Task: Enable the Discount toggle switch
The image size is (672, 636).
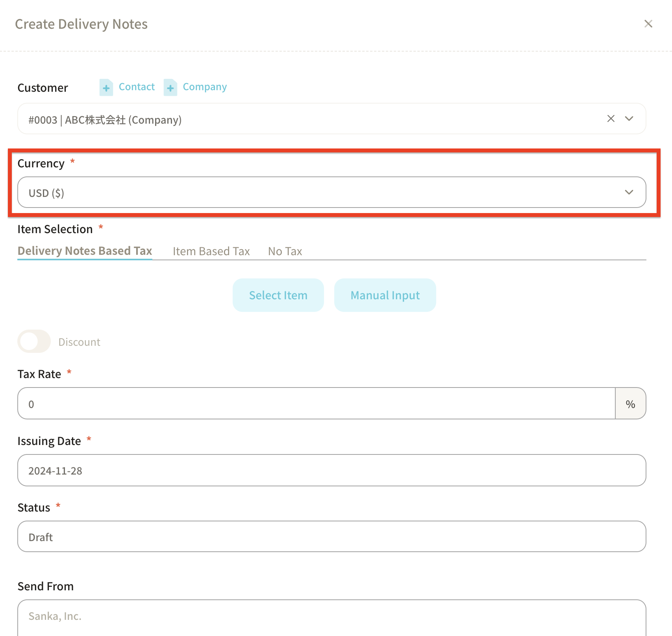Action: pos(34,341)
